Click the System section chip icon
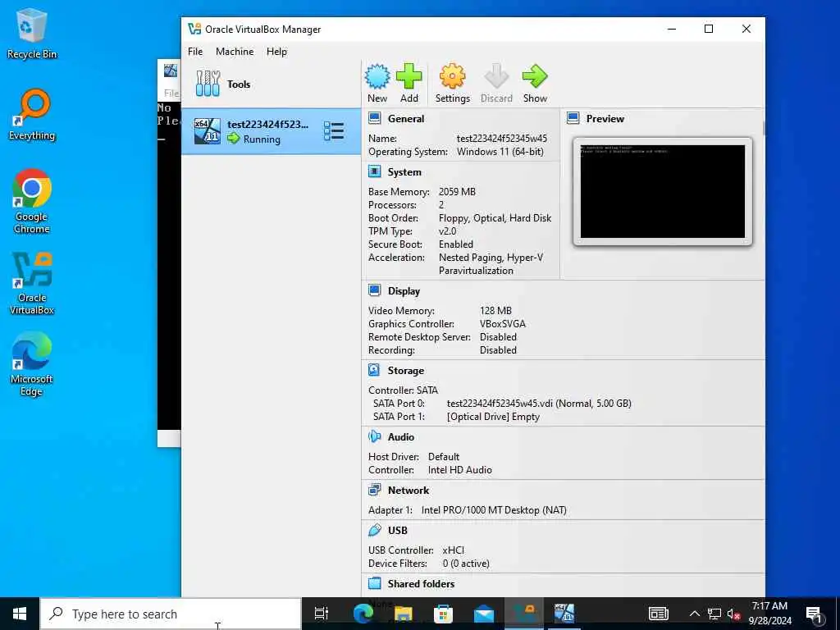This screenshot has width=840, height=630. tap(374, 171)
